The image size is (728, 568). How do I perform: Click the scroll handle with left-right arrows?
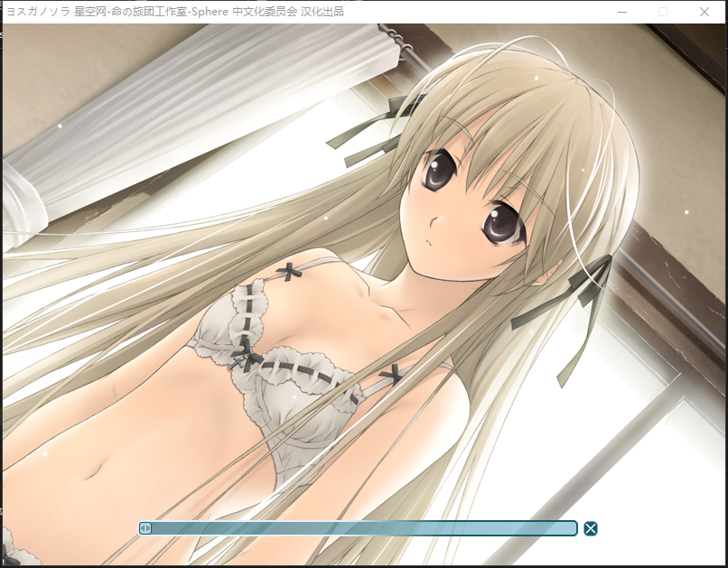[x=145, y=528]
